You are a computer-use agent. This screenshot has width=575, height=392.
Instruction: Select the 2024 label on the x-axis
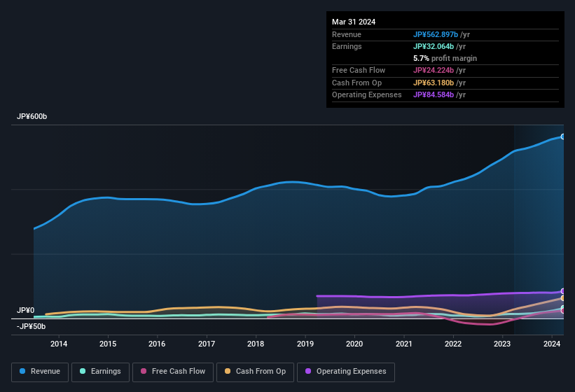pos(552,344)
